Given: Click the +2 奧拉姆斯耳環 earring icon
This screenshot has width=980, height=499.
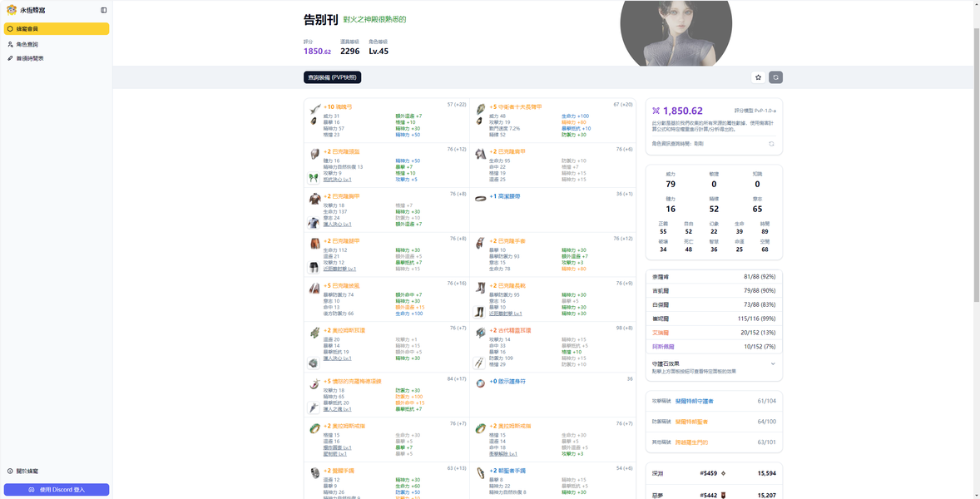Looking at the screenshot, I should 314,333.
